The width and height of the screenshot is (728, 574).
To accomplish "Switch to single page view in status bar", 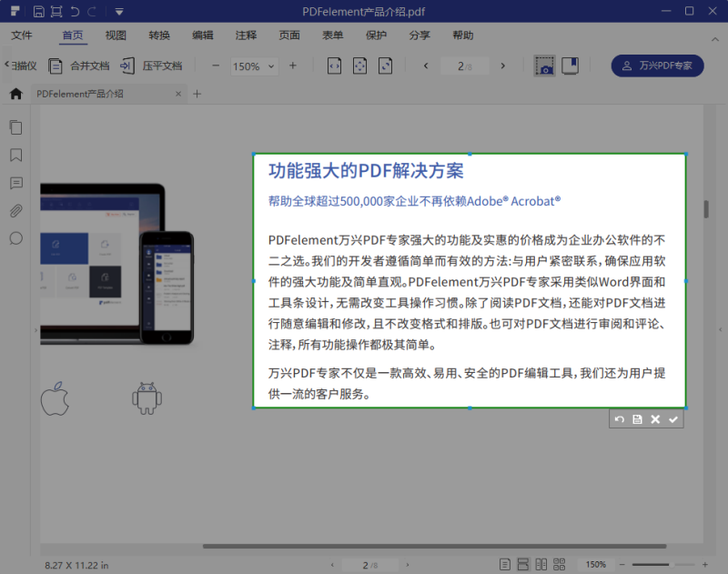I will pyautogui.click(x=506, y=564).
